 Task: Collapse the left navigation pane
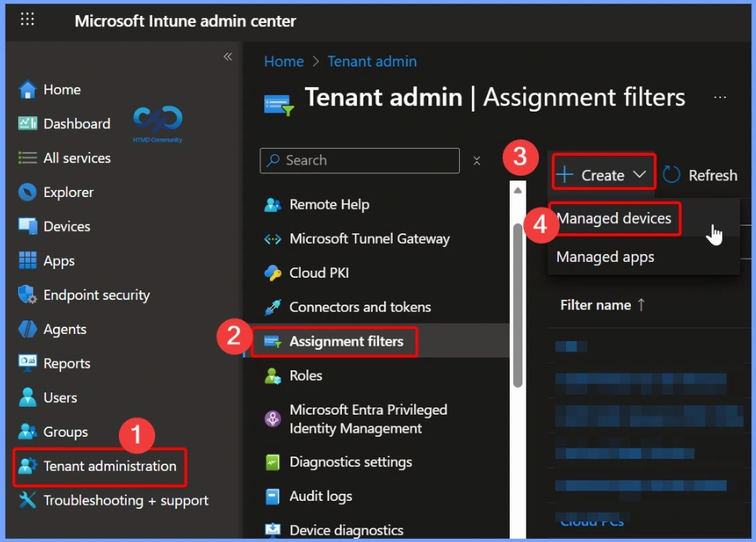coord(228,56)
